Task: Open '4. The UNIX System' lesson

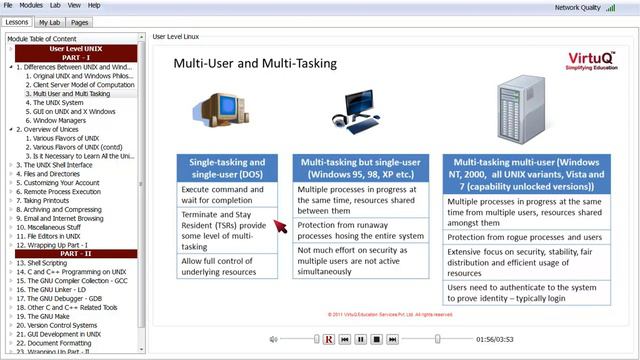Action: [x=54, y=103]
